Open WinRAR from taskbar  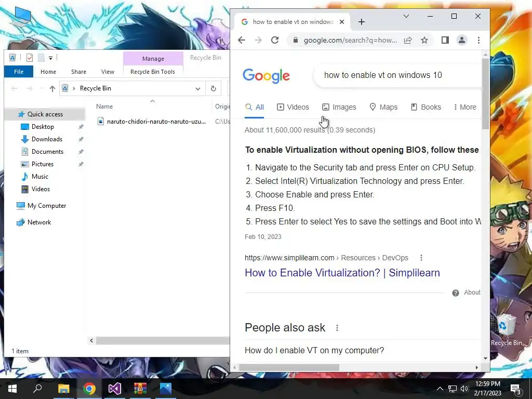tap(140, 389)
